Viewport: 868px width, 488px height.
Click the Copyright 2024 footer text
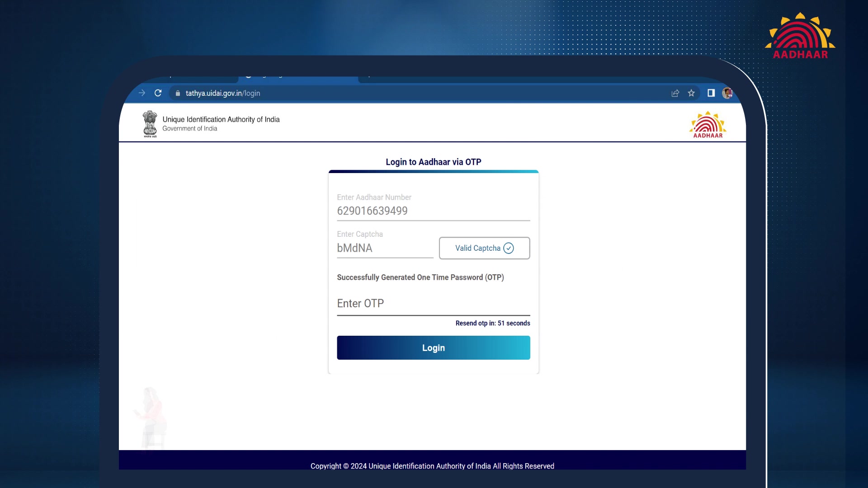[432, 466]
